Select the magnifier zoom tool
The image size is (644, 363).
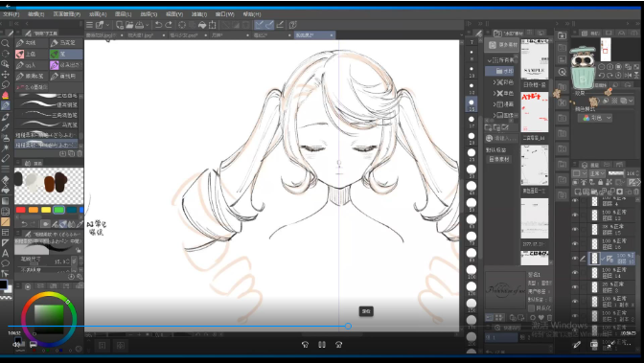(6, 43)
